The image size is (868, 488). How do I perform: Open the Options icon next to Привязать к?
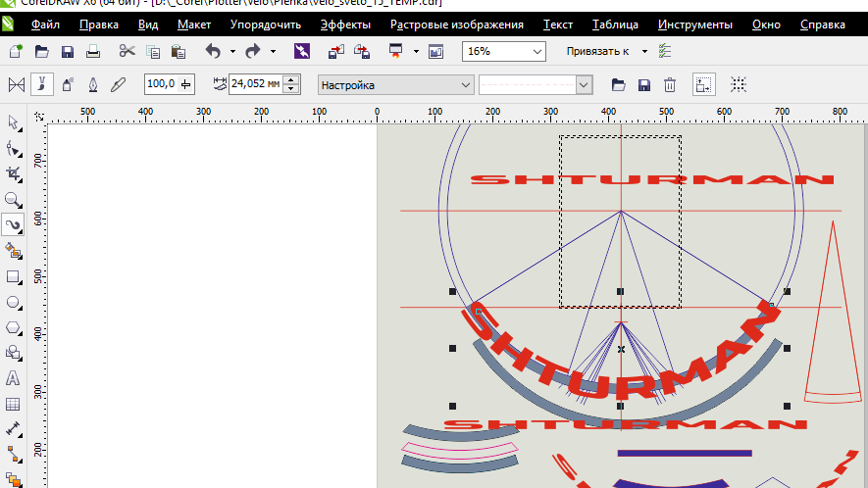tap(665, 52)
